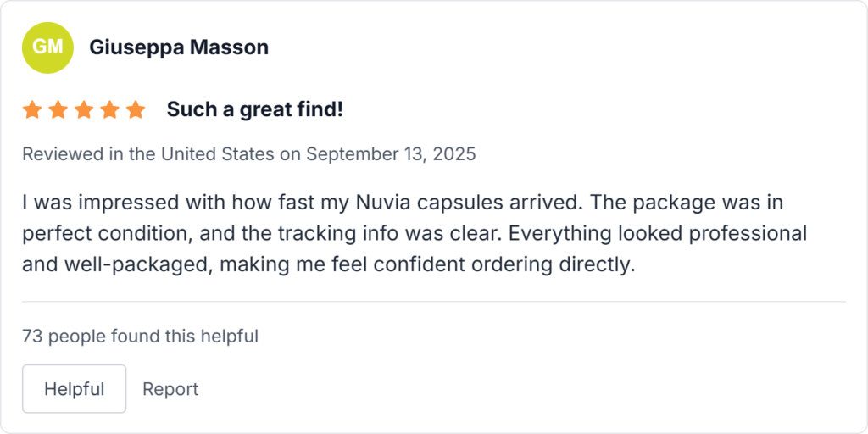Click "United States" in the review line
The height and width of the screenshot is (434, 868).
coord(217,154)
